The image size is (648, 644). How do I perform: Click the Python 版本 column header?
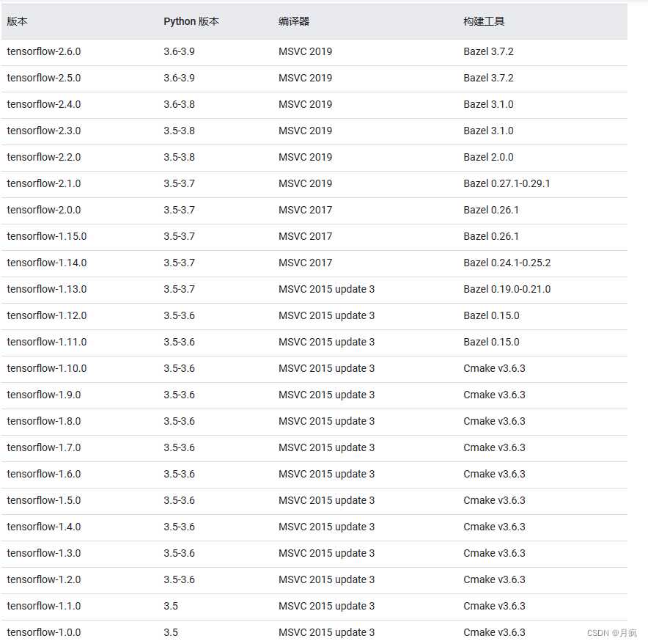(x=191, y=21)
